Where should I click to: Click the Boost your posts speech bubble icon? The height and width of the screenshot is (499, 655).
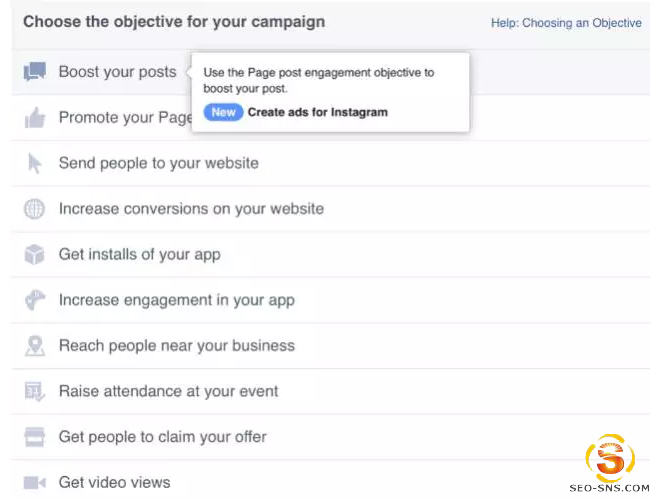pyautogui.click(x=35, y=71)
